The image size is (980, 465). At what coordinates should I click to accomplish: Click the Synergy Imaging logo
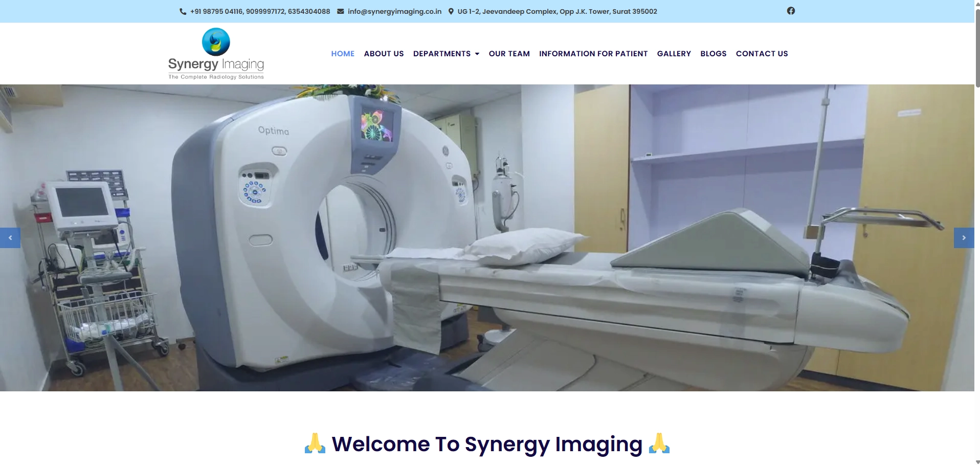216,53
